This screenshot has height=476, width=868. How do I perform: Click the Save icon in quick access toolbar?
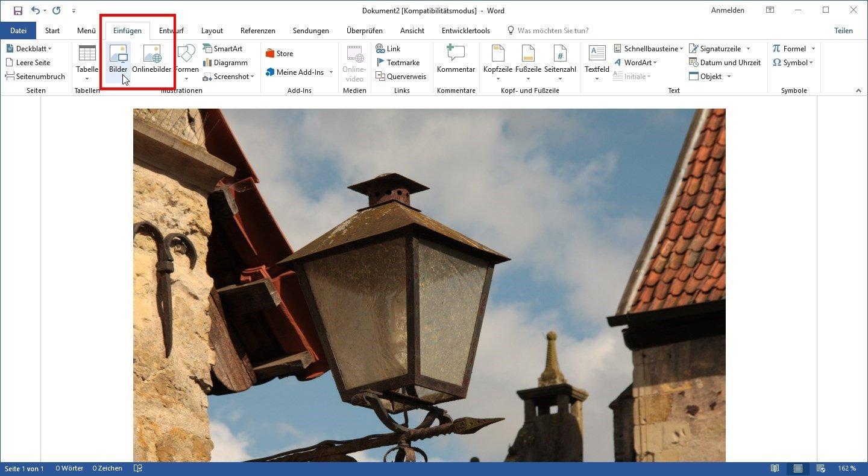[x=18, y=10]
